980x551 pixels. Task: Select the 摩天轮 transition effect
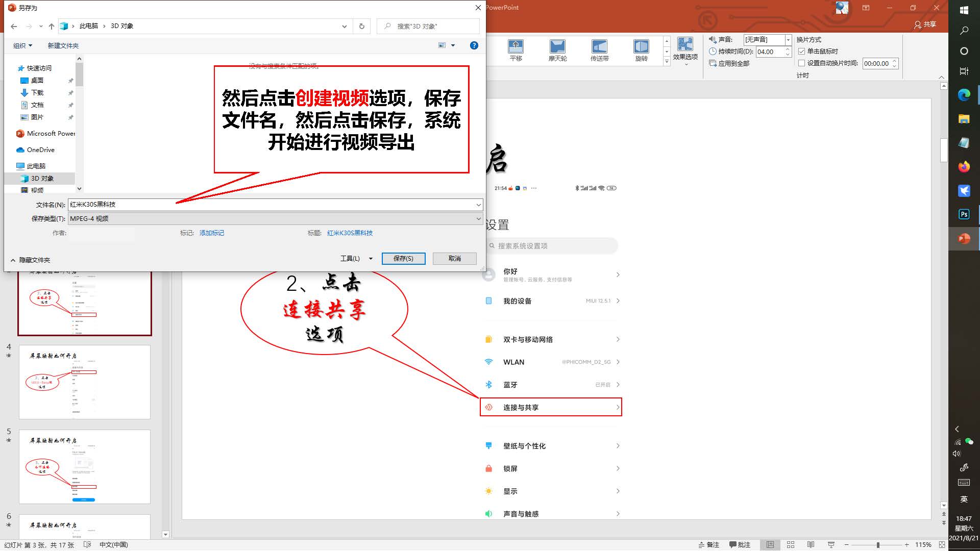557,51
